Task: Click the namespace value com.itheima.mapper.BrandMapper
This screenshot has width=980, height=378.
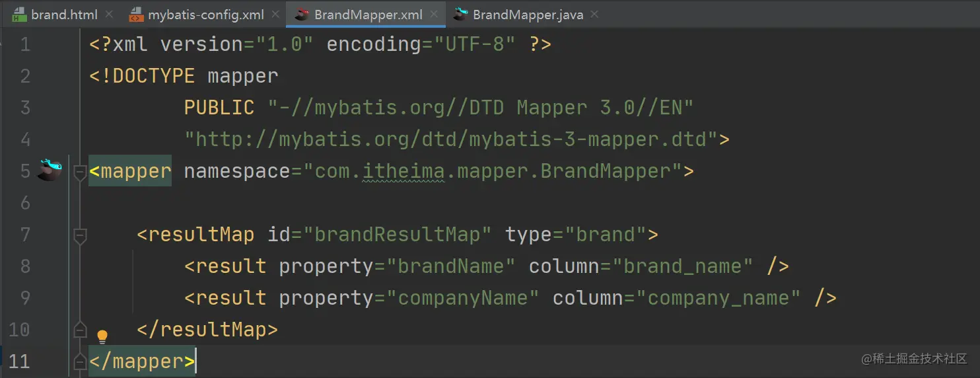Action: [x=492, y=171]
